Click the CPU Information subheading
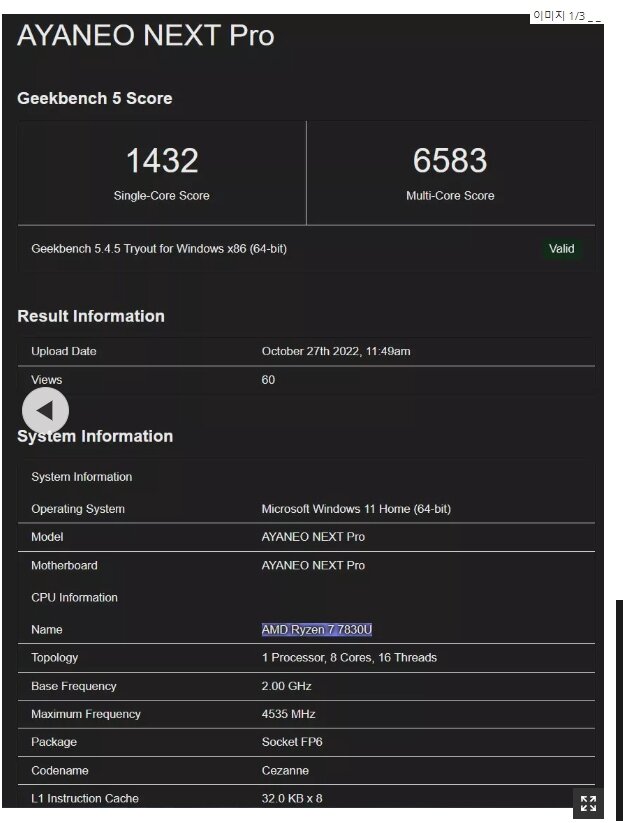 (x=75, y=597)
